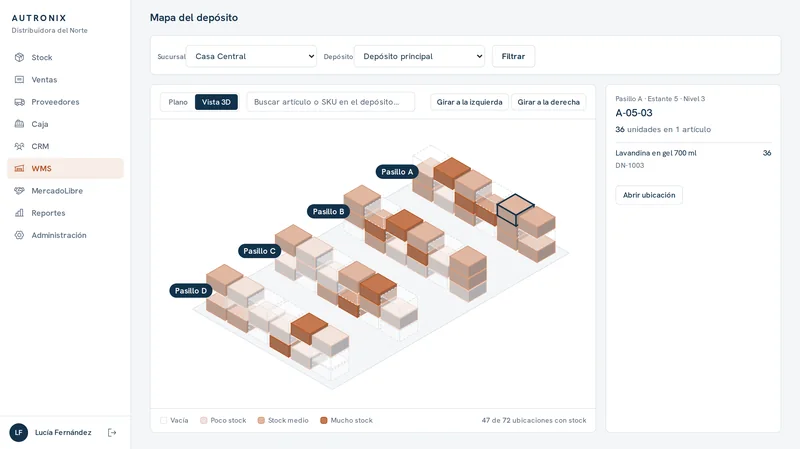Select the Pasillo C label
This screenshot has width=800, height=449.
point(259,251)
